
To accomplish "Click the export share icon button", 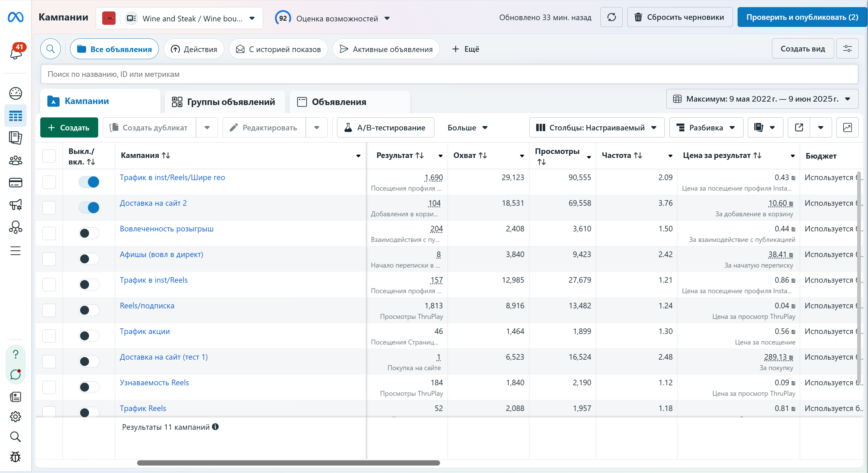I will click(799, 128).
